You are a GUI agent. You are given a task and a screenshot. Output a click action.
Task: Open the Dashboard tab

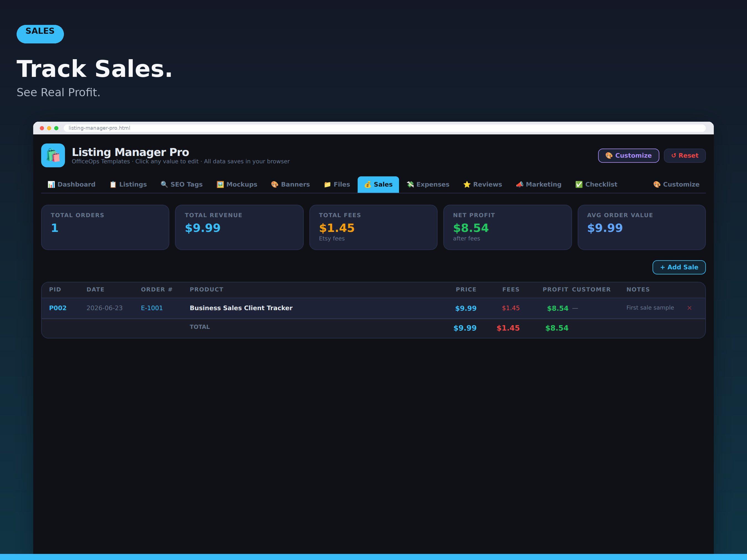click(x=71, y=184)
